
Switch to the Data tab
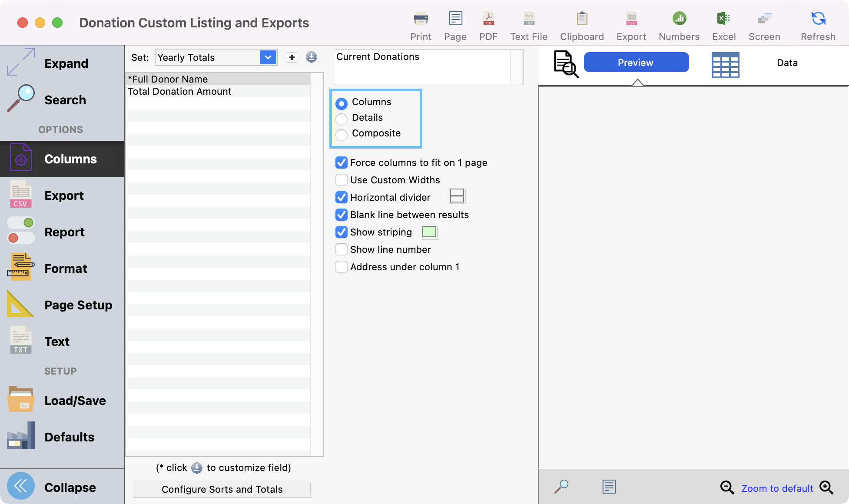787,63
